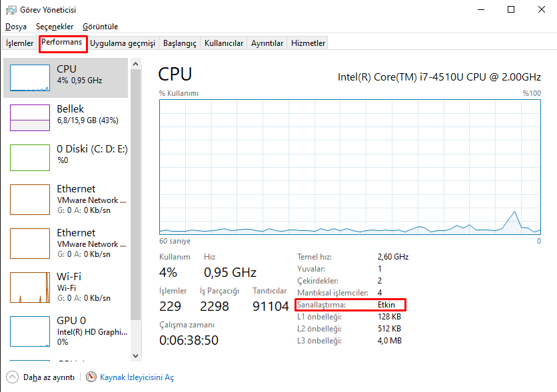This screenshot has width=557, height=392.
Task: Click the Görev Yöneticisi title bar icon
Action: coord(10,10)
